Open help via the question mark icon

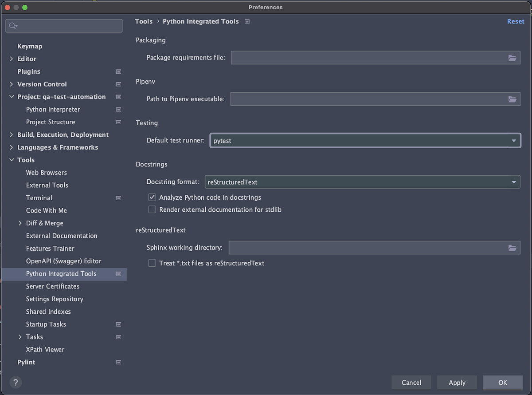16,382
